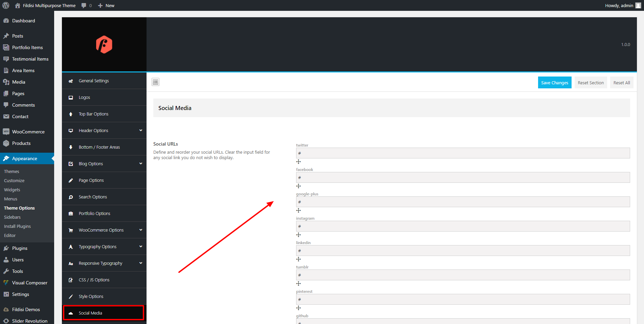Click the Bottom / Footer Areas arrow icon

(x=71, y=147)
